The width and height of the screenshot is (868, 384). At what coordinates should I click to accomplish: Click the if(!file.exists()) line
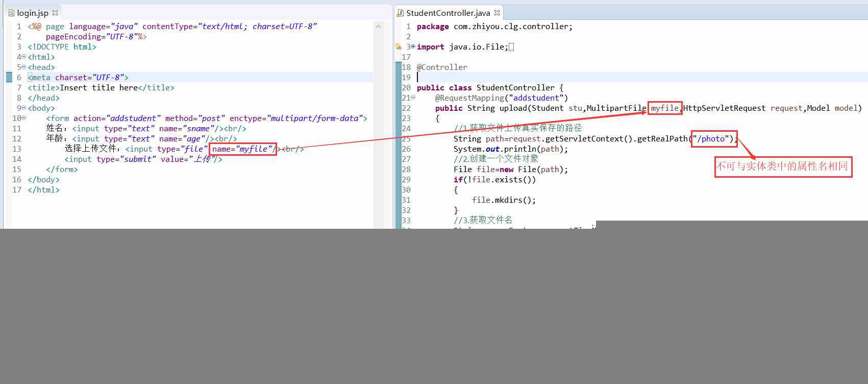click(x=494, y=180)
